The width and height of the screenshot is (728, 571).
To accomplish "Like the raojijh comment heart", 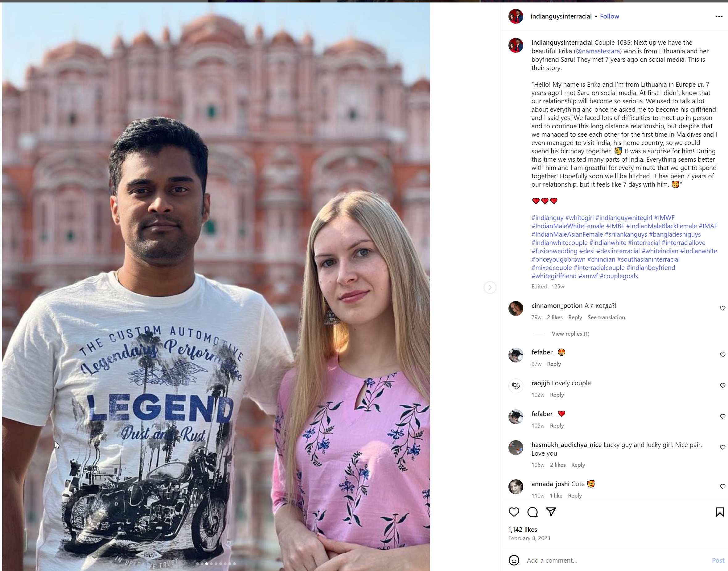I will (x=722, y=386).
